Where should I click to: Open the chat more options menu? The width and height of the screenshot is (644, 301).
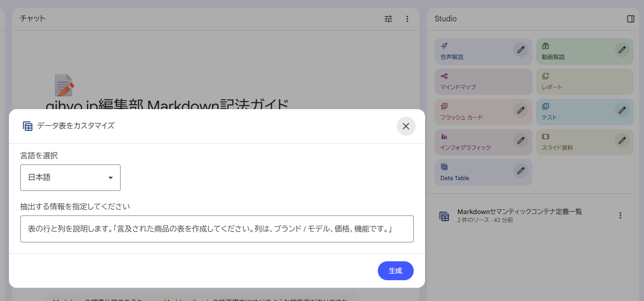tap(407, 19)
